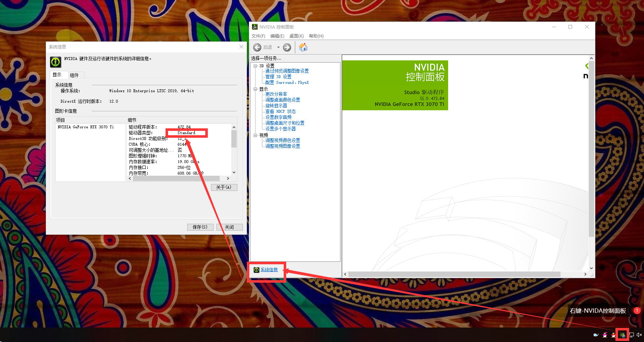Open 更改分辨率
This screenshot has height=342, width=644.
point(276,94)
